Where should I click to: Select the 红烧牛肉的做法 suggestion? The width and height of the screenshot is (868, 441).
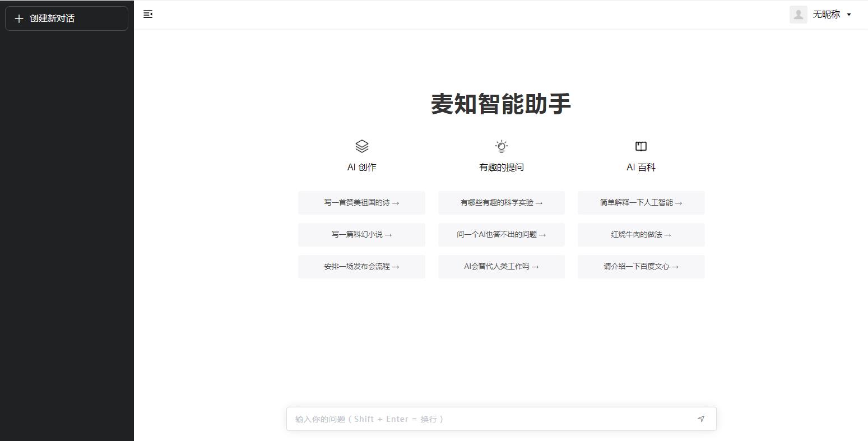(x=640, y=234)
